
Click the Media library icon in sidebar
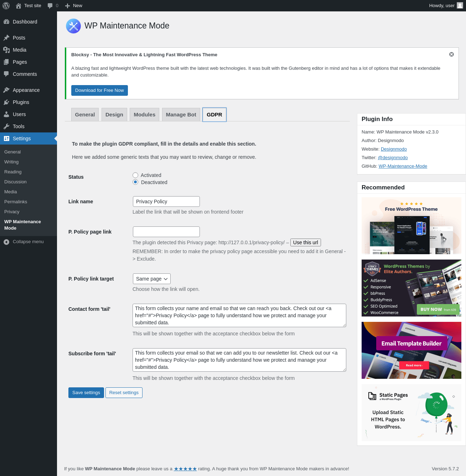tap(6, 50)
